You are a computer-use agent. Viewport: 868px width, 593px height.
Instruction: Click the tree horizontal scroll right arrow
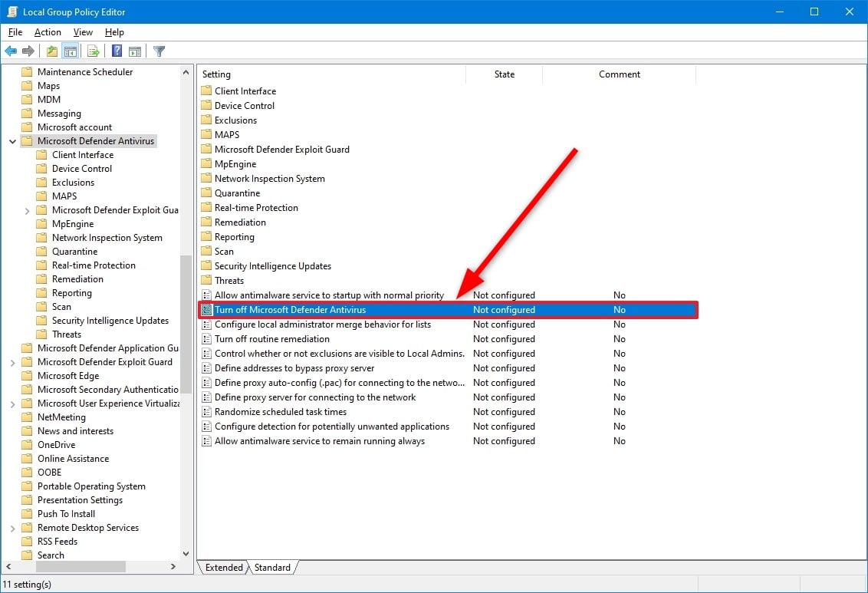pyautogui.click(x=173, y=566)
